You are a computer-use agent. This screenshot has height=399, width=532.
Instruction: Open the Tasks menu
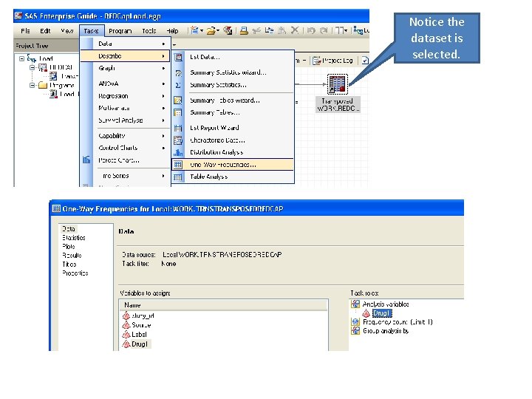(x=92, y=31)
